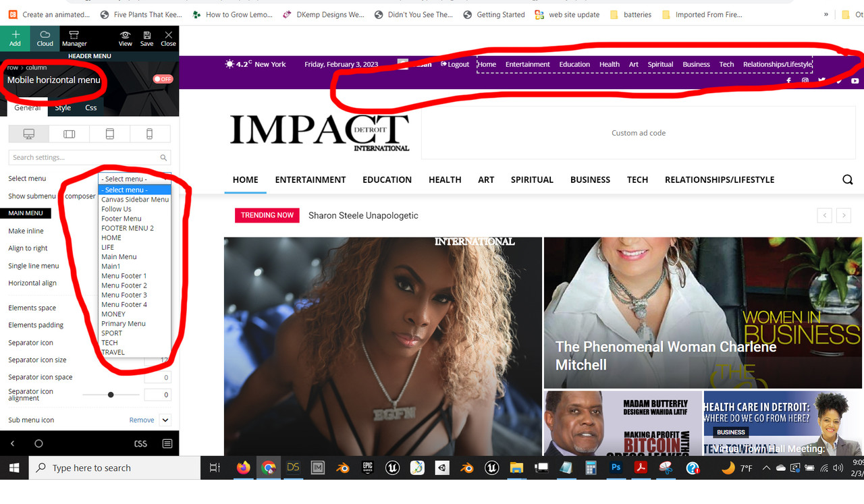Screen dimensions: 864x504
Task: Go to previous trending story
Action: pos(824,215)
